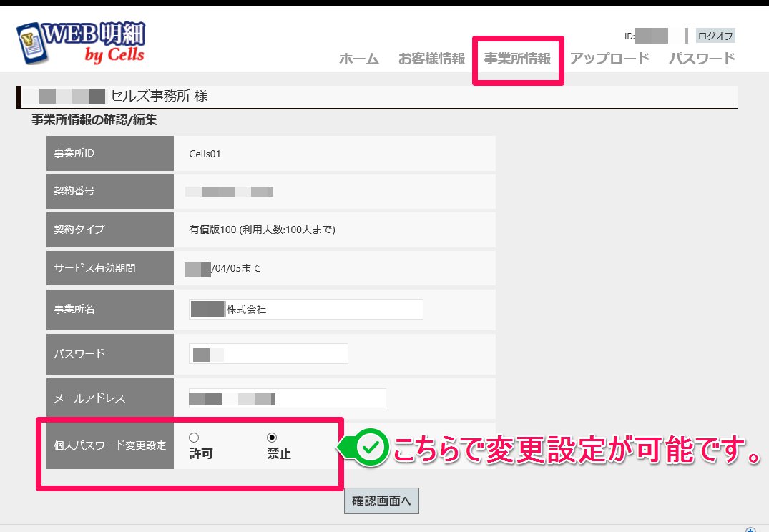Image resolution: width=769 pixels, height=532 pixels.
Task: Click the サービス有効期間 row label
Action: pos(94,268)
